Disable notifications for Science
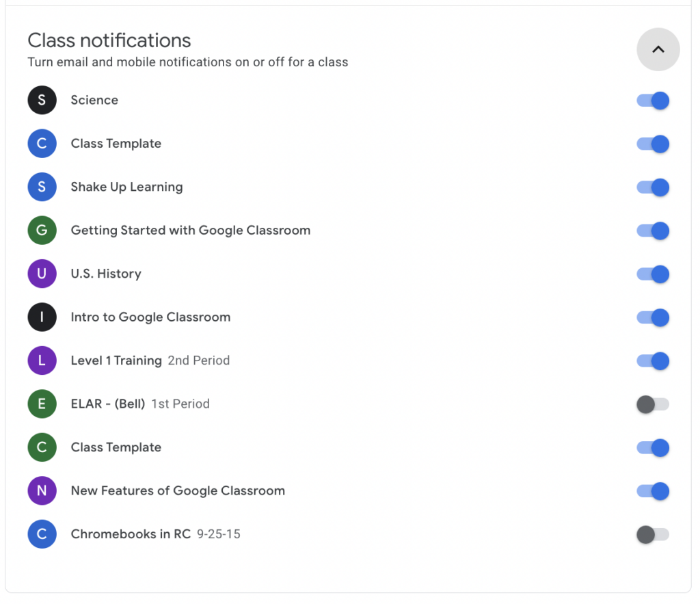The image size is (700, 604). point(652,100)
